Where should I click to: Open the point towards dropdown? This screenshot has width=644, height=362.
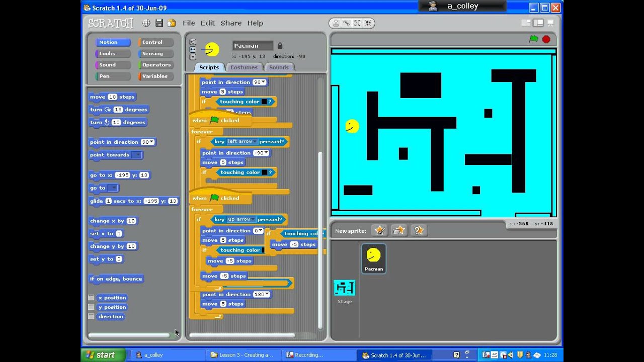[137, 155]
